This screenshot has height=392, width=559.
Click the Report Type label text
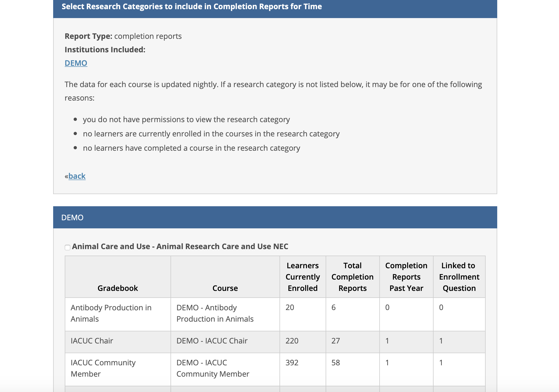pyautogui.click(x=88, y=36)
